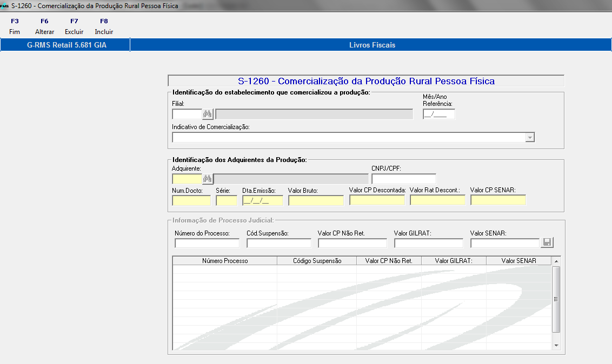Save judicial process with floppy disk icon

547,242
